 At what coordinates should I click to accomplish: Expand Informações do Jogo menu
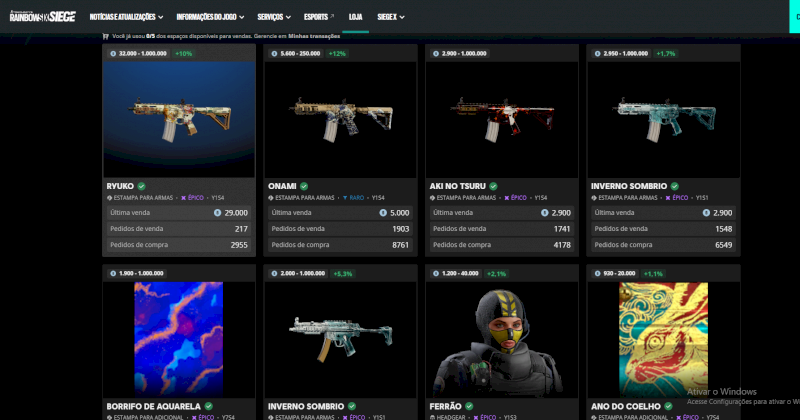point(210,17)
